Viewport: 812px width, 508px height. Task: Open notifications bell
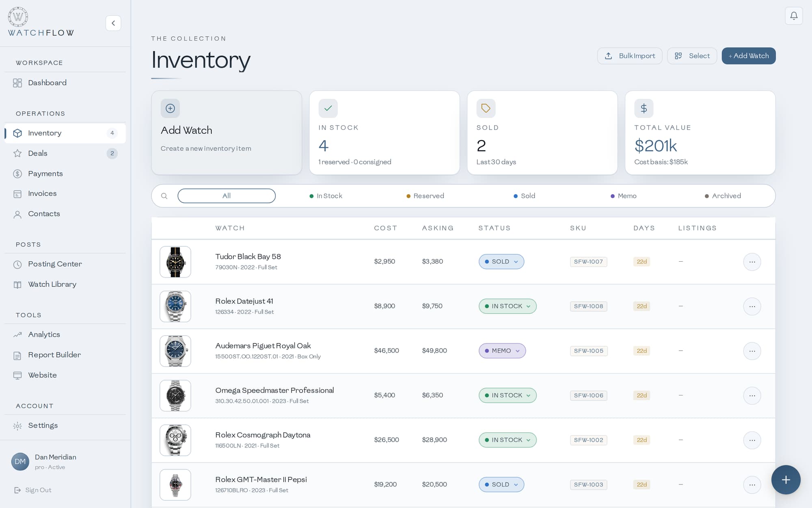794,16
